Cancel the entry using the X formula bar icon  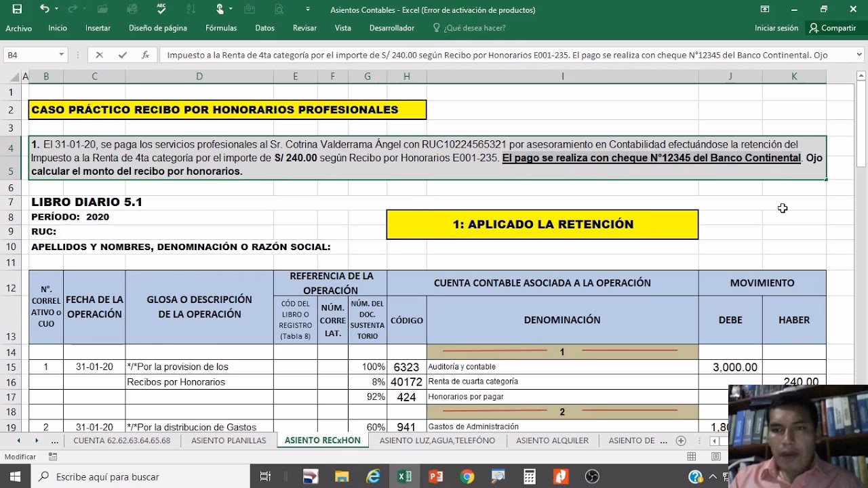tap(100, 54)
